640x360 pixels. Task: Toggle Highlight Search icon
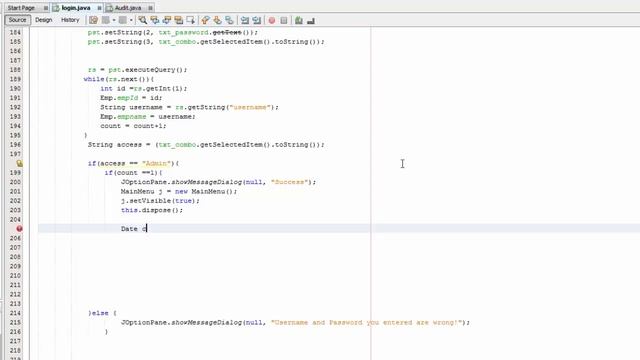(178, 20)
